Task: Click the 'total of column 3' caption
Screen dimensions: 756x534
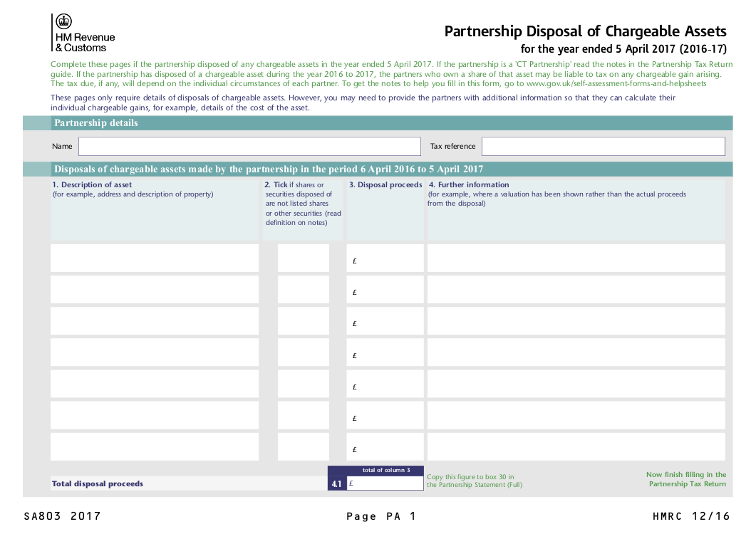Action: coord(386,470)
